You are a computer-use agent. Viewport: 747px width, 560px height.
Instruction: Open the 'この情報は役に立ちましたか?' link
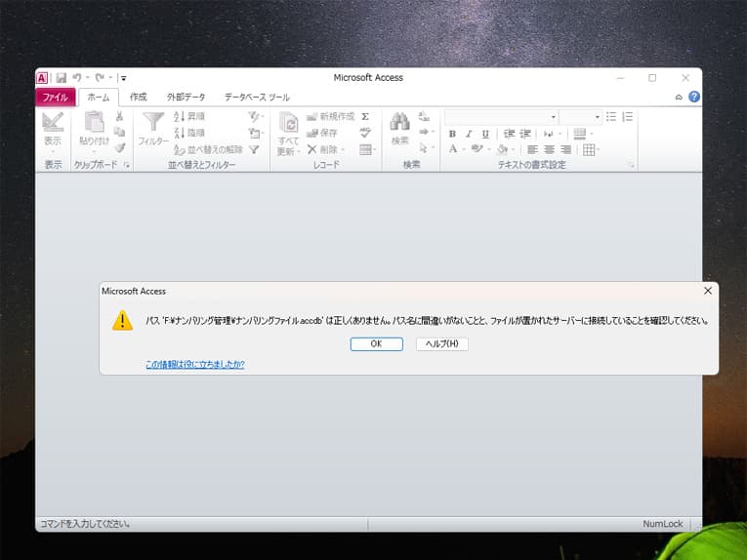(x=194, y=365)
